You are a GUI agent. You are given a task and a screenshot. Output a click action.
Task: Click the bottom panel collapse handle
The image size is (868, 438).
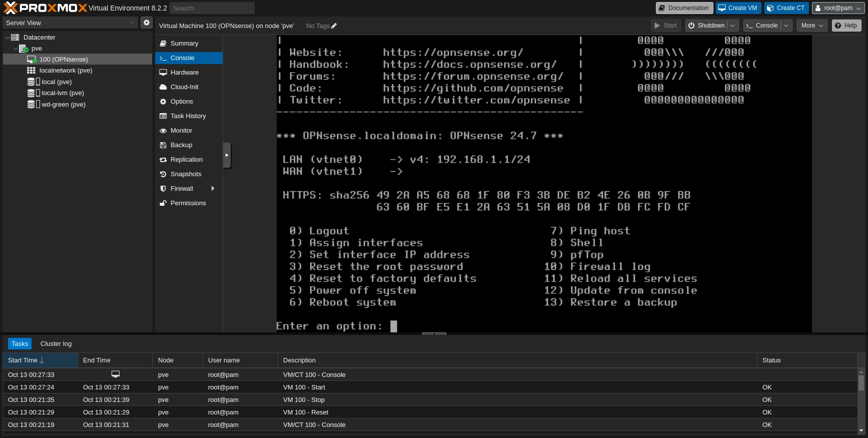pyautogui.click(x=434, y=333)
